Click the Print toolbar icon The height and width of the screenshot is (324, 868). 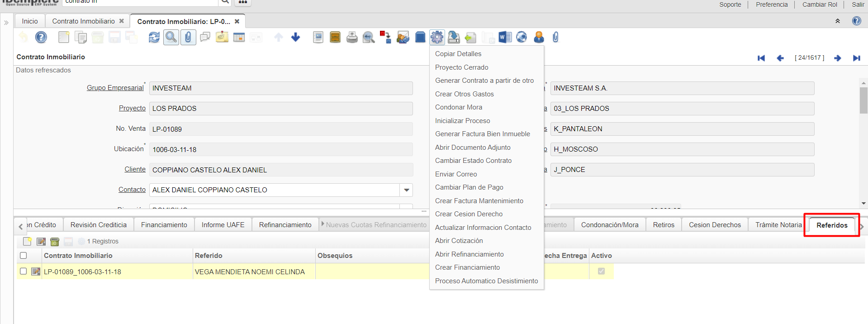tap(352, 38)
